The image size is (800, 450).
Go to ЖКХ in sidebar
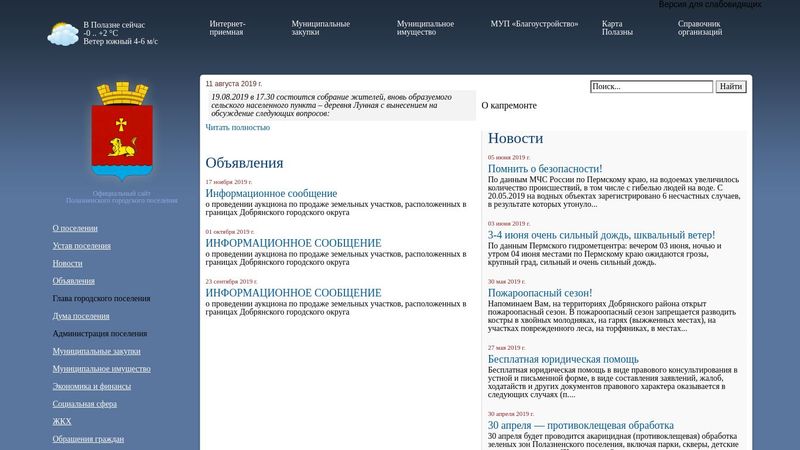tap(62, 421)
